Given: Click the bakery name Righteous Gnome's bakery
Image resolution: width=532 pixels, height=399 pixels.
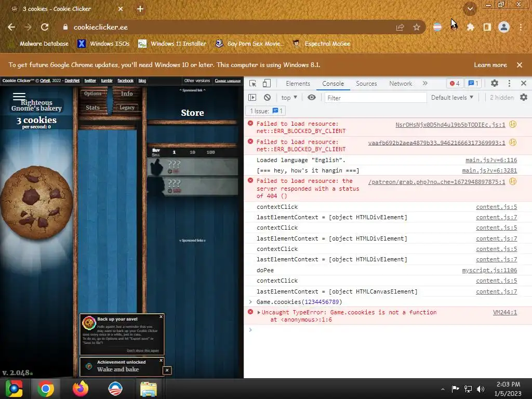Looking at the screenshot, I should (x=36, y=105).
